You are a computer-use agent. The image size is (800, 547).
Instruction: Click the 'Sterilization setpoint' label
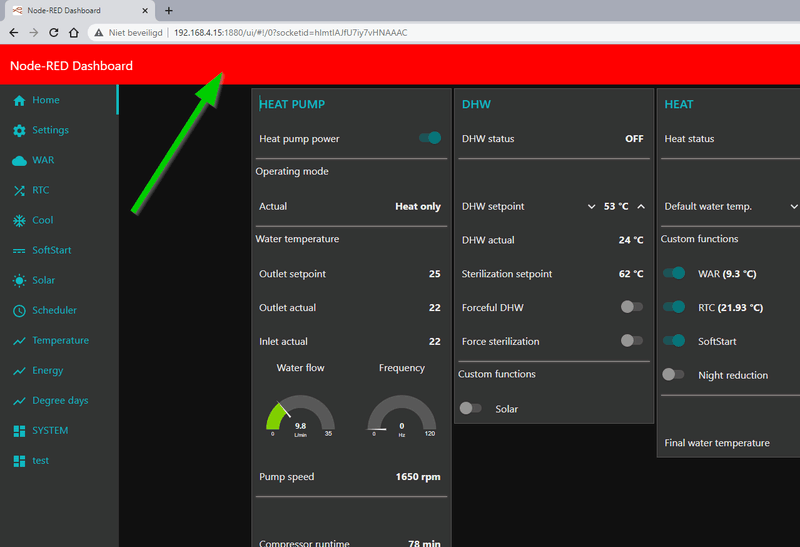[507, 274]
